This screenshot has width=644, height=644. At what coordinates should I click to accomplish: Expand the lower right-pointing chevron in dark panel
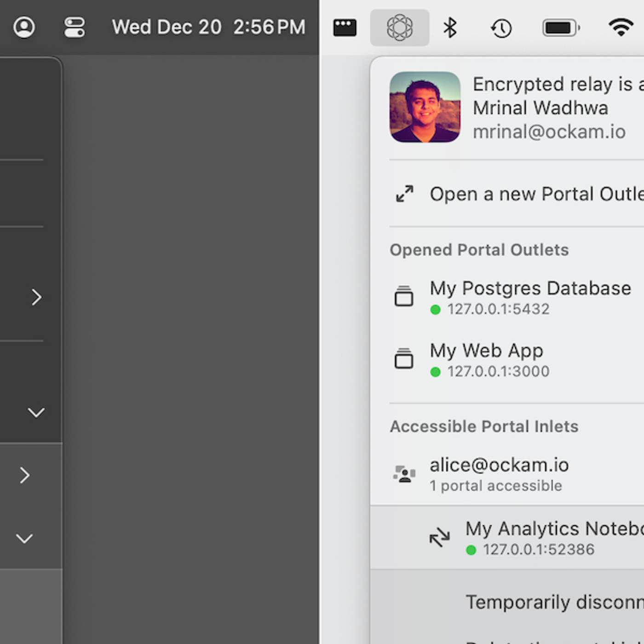pos(25,475)
